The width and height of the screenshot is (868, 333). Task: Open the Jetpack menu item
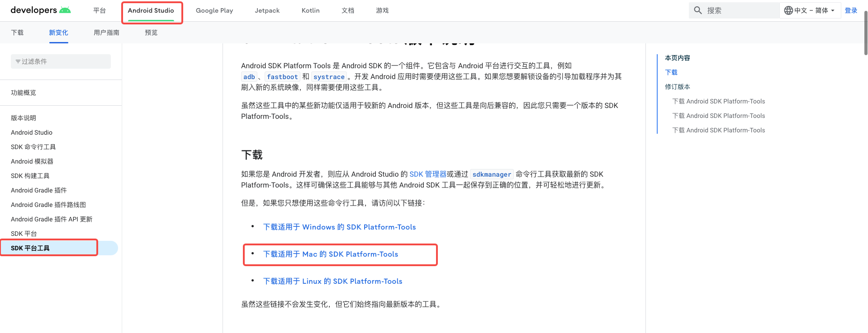point(267,10)
